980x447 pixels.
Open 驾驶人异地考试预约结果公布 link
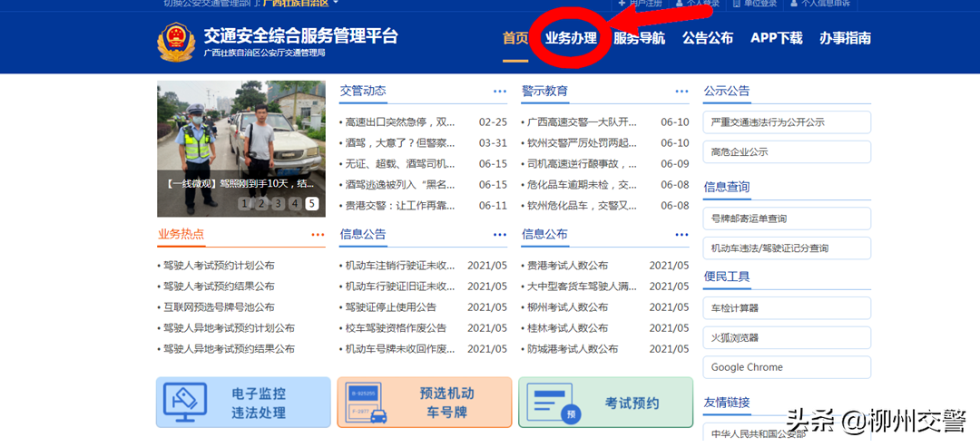coord(229,349)
